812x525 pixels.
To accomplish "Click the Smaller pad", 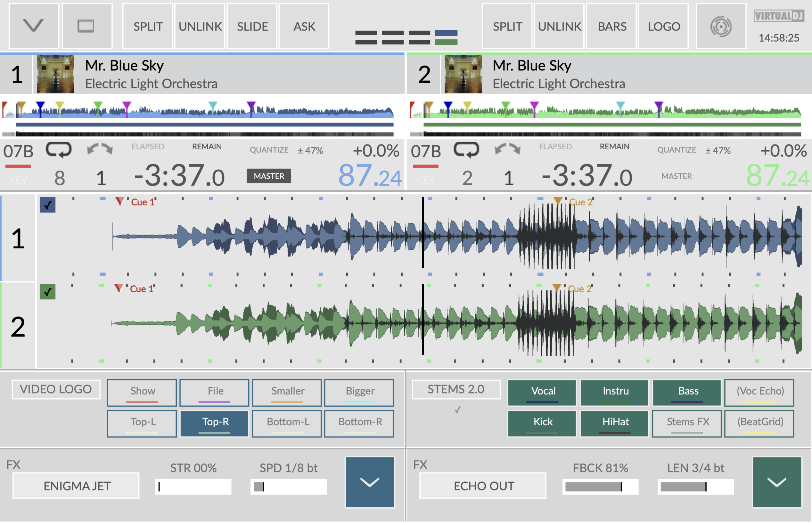I will tap(287, 393).
